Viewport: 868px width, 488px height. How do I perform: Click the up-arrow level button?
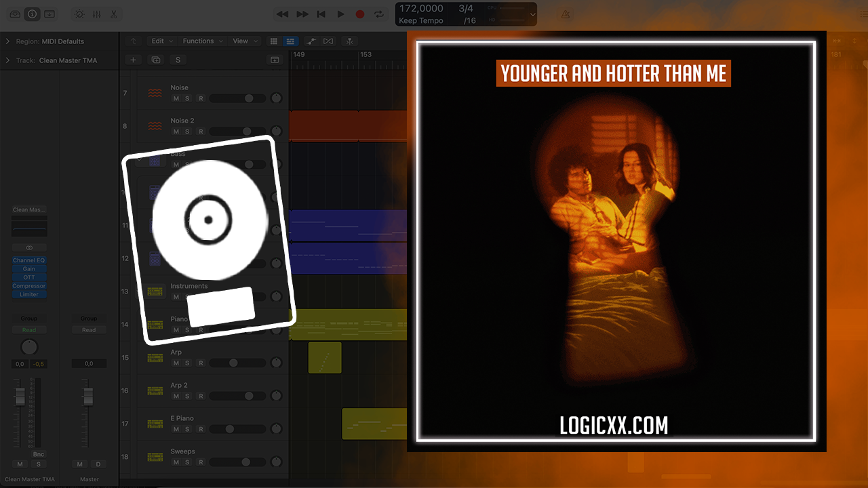134,41
